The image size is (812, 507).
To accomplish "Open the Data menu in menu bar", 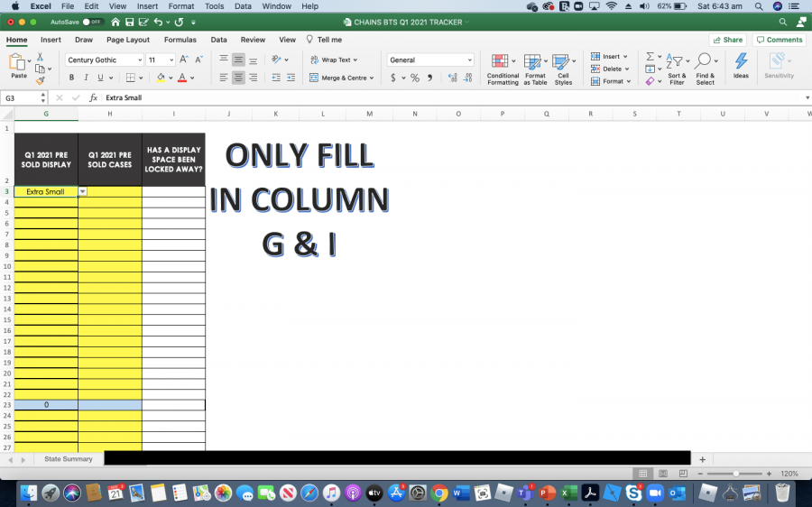I will tap(243, 6).
